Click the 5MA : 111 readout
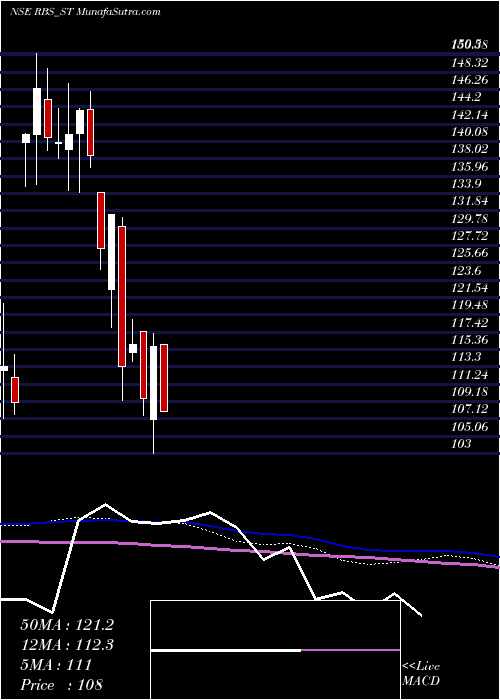Viewport: 500px width, 700px height. 56,665
